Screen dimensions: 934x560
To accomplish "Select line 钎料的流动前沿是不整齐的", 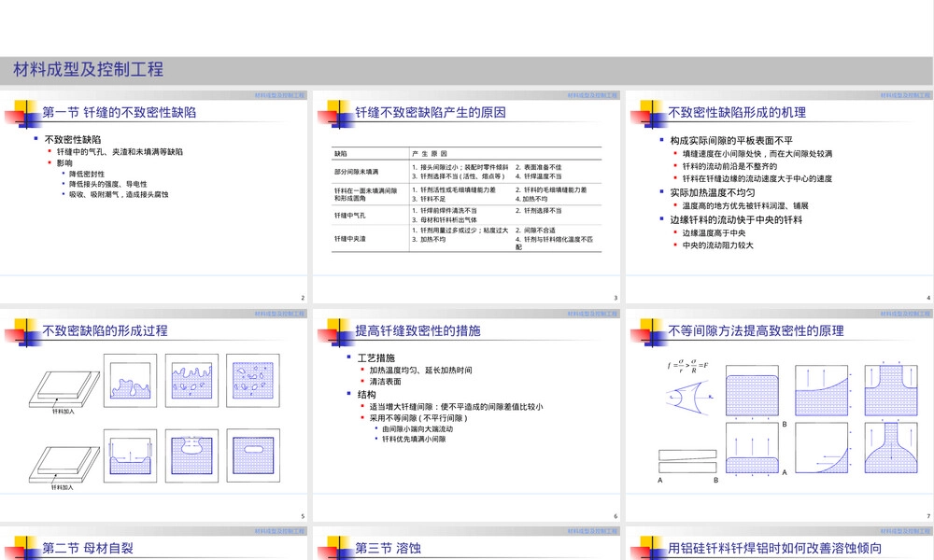I will (x=729, y=166).
